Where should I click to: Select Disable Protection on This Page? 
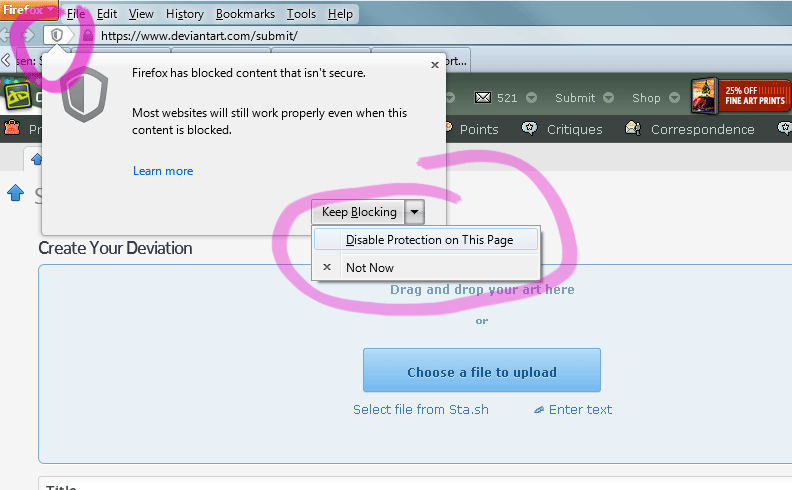(426, 240)
